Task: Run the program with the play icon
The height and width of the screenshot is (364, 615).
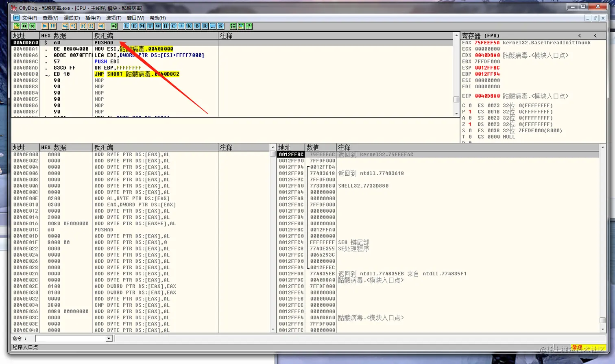Action: 45,26
